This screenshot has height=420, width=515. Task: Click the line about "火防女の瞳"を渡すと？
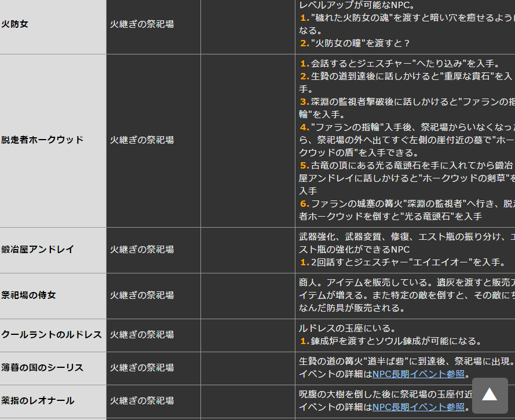pyautogui.click(x=355, y=43)
